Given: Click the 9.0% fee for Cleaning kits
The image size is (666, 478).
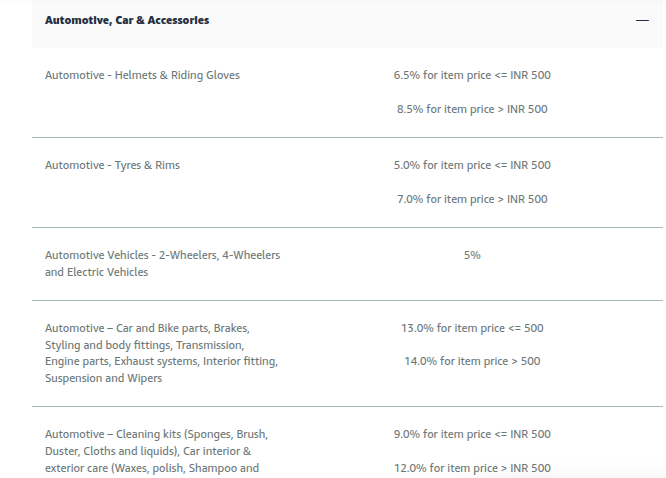Looking at the screenshot, I should 472,434.
